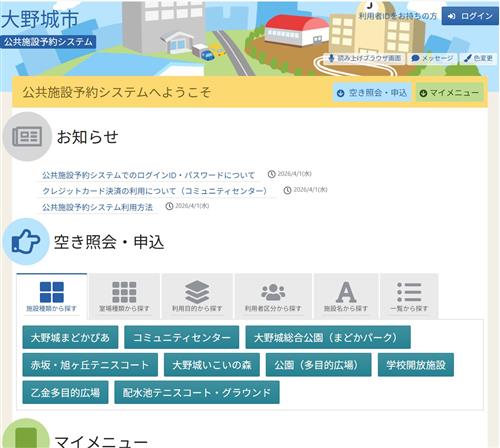Choose コミュニティセンター facility
This screenshot has height=448, width=500.
click(182, 337)
